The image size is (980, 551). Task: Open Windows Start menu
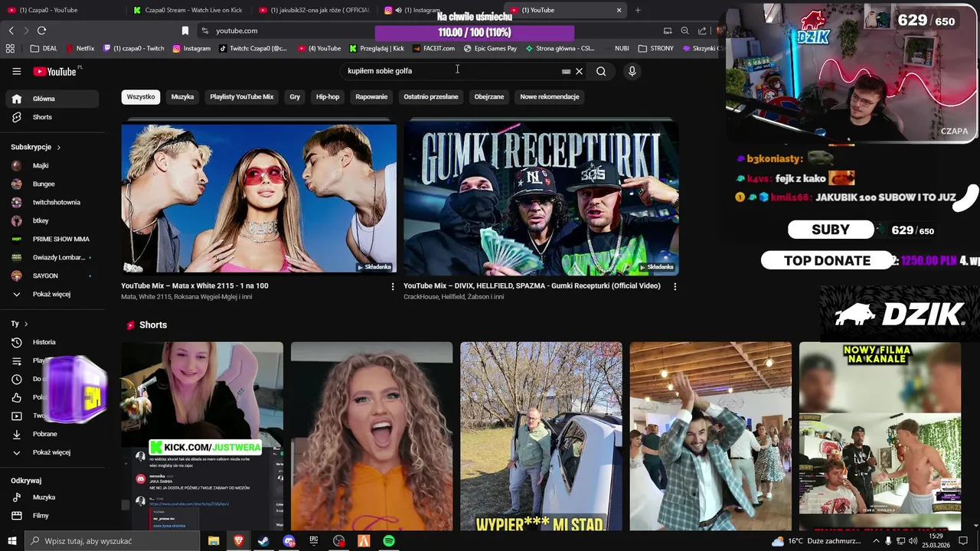[x=11, y=541]
